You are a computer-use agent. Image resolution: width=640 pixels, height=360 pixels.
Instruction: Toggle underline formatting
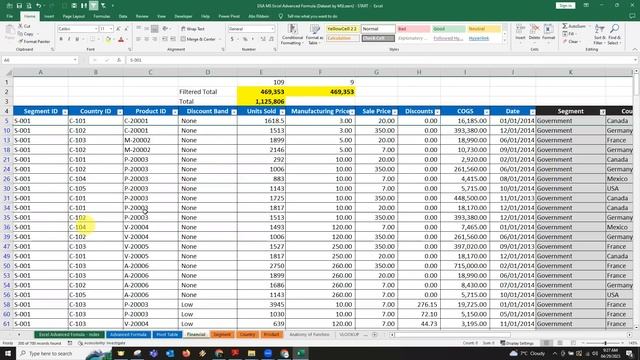[77, 39]
